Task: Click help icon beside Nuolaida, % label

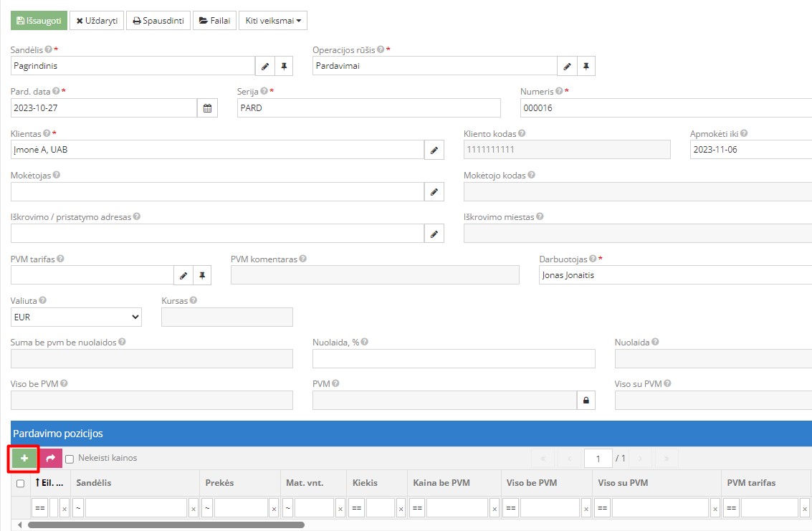Action: (365, 343)
